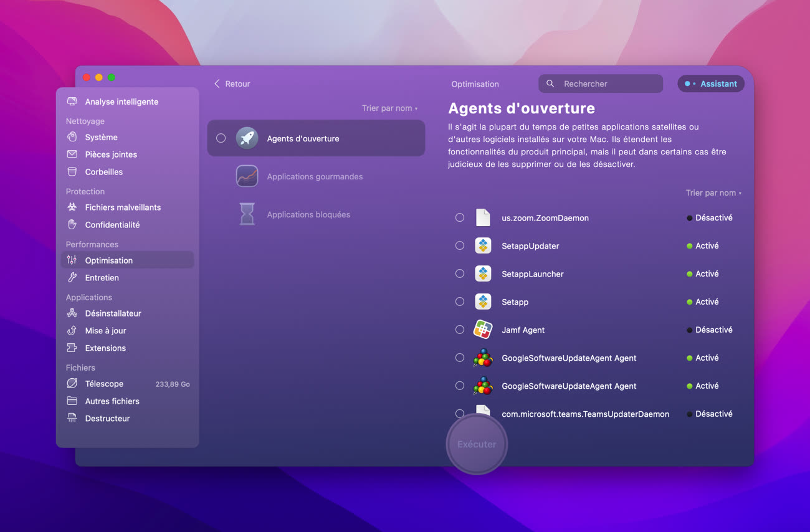This screenshot has width=810, height=532.
Task: Click the Analyse intelligente monitor icon
Action: (x=72, y=102)
